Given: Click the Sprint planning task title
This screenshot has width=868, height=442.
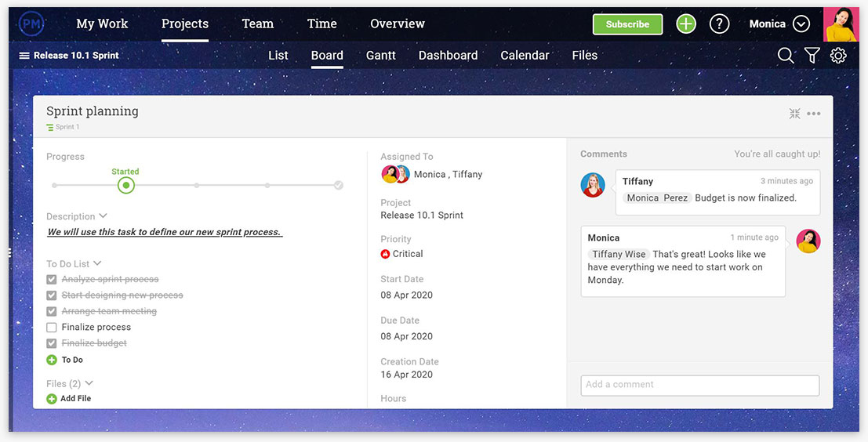Looking at the screenshot, I should (x=93, y=111).
